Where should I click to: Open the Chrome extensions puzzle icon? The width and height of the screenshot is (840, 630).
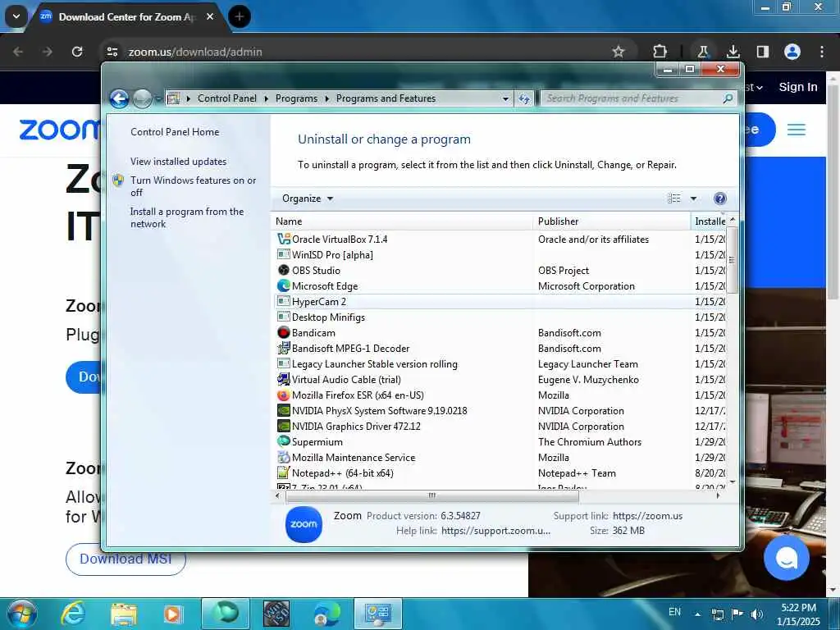coord(660,52)
